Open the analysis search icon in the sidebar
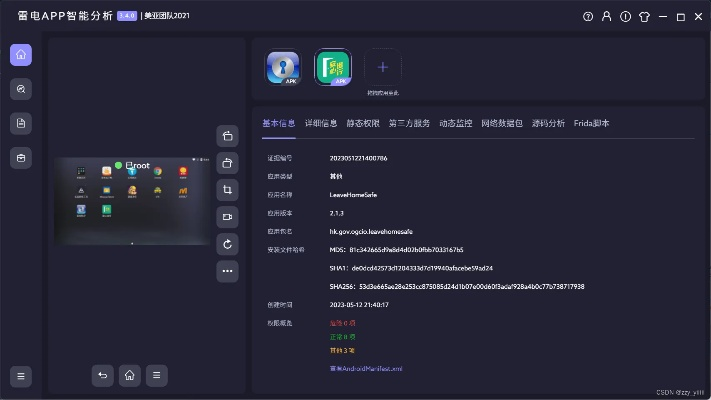 [21, 89]
